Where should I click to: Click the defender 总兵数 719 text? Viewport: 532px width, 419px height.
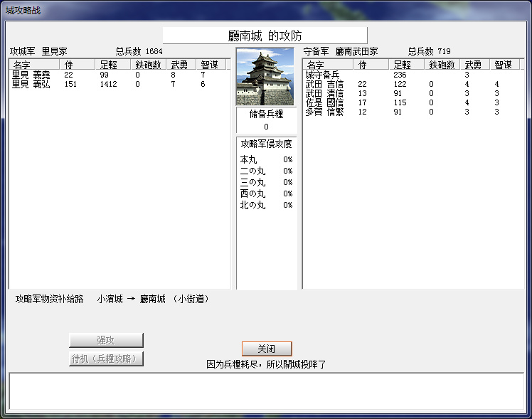click(x=429, y=51)
